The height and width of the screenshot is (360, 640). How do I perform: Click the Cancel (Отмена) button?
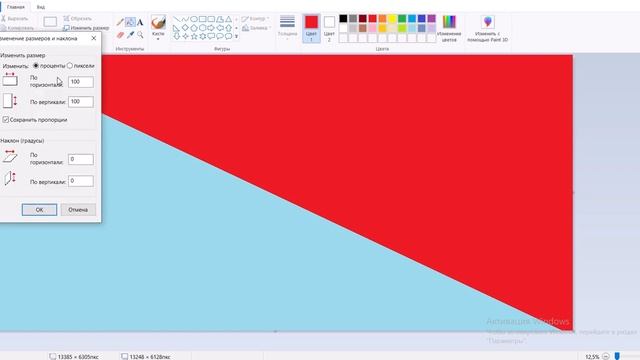click(x=78, y=209)
